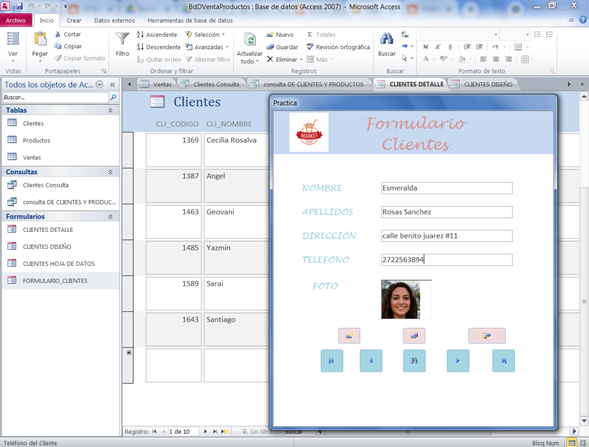Toggle center text alignment
Viewport: 589px width, 447px height.
(x=496, y=59)
